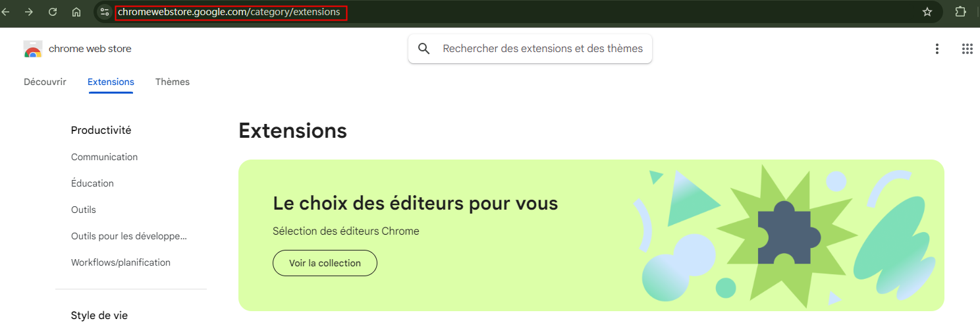Viewport: 980px width, 325px height.
Task: Click the Productivité section heading
Action: tap(101, 131)
